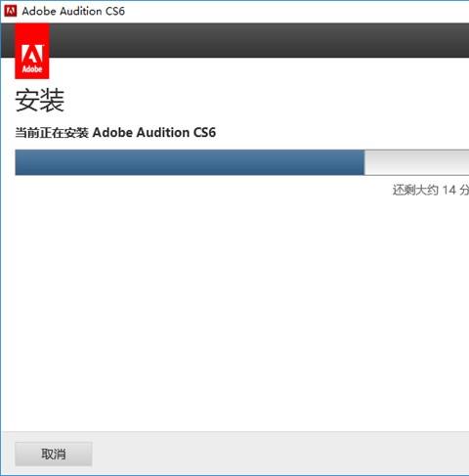469x476 pixels.
Task: Click the leading edge of install progress
Action: tap(364, 162)
